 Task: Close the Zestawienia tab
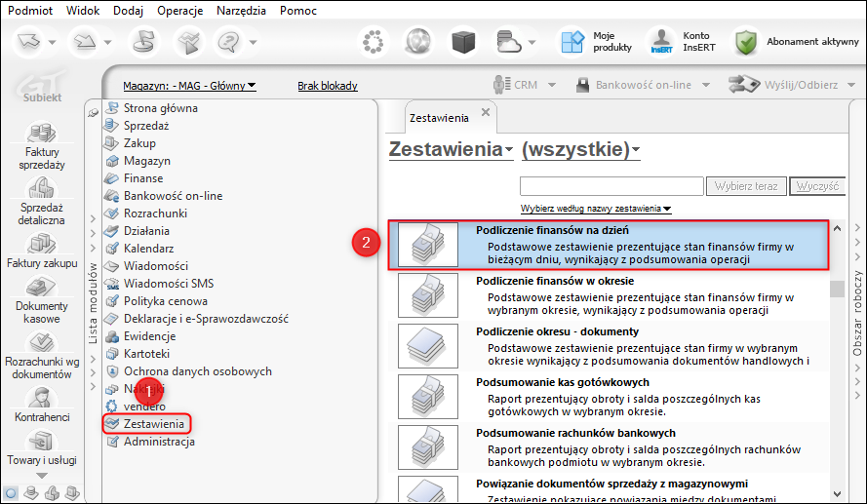click(486, 112)
